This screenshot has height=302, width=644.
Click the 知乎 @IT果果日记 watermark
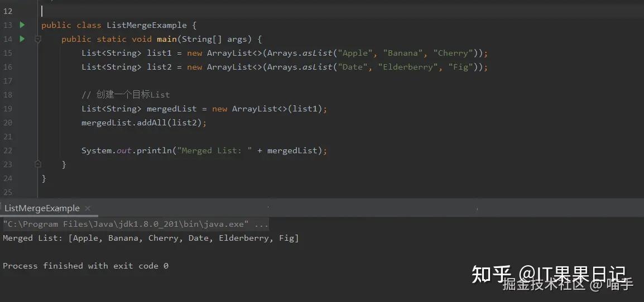click(549, 274)
